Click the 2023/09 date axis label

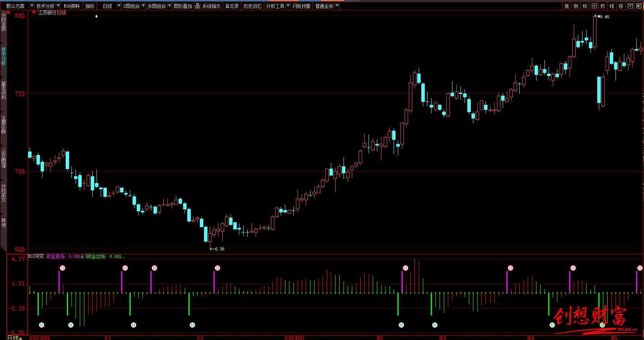coord(40,338)
